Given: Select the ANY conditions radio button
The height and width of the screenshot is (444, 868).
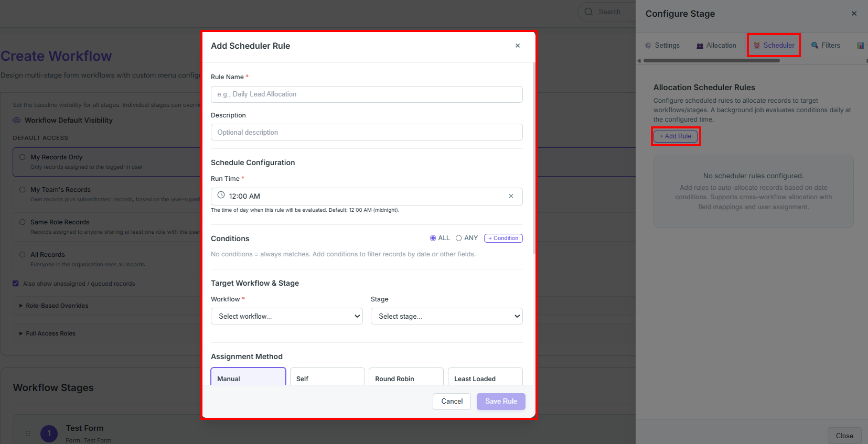Looking at the screenshot, I should tap(458, 238).
